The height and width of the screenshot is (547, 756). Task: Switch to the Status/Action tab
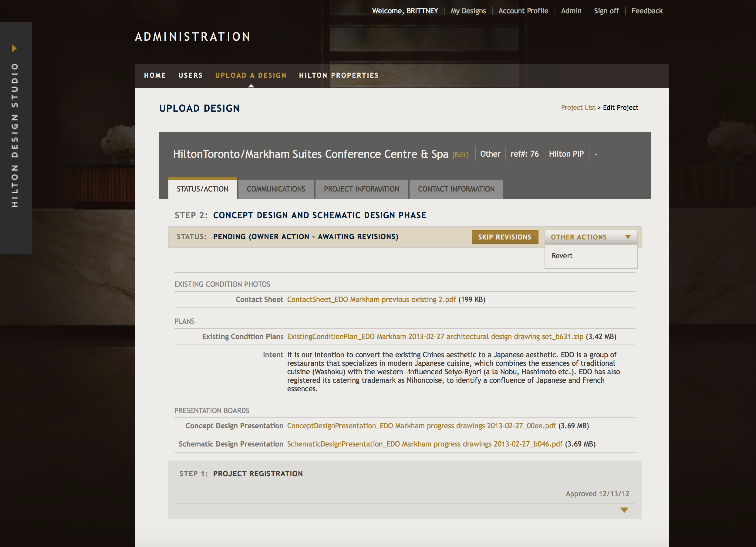click(202, 189)
